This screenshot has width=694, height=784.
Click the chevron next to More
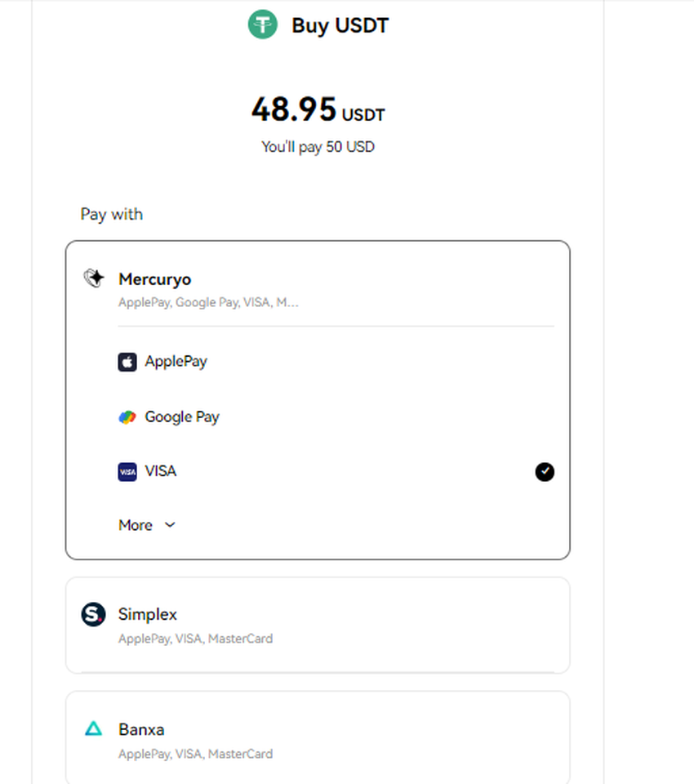(x=170, y=525)
